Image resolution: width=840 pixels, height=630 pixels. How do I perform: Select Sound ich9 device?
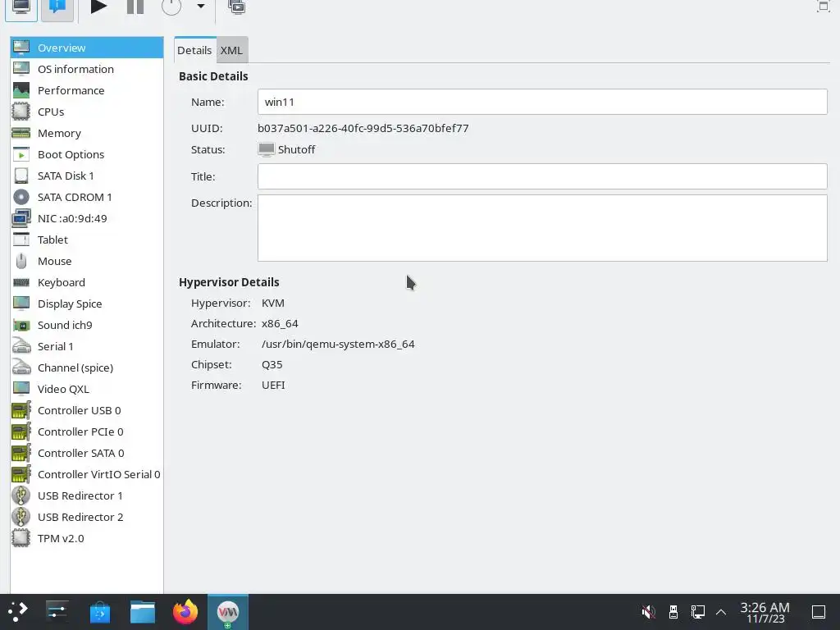[87, 325]
